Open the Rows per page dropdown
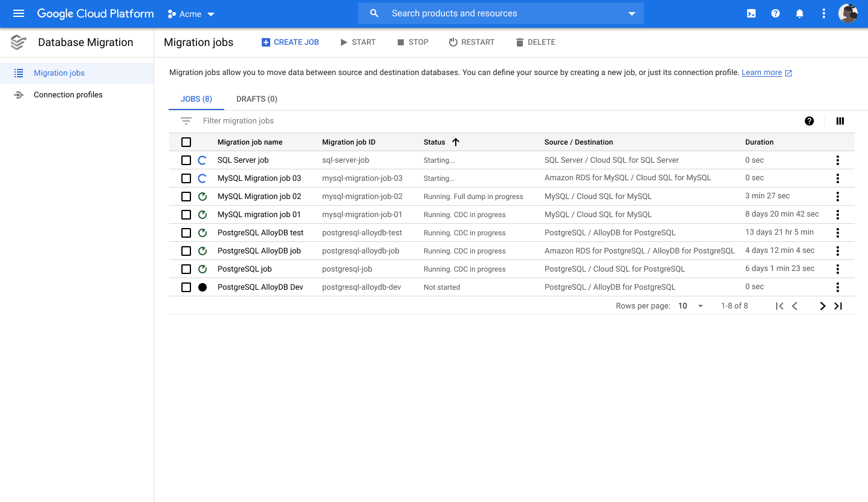Image resolution: width=868 pixels, height=502 pixels. (x=691, y=306)
